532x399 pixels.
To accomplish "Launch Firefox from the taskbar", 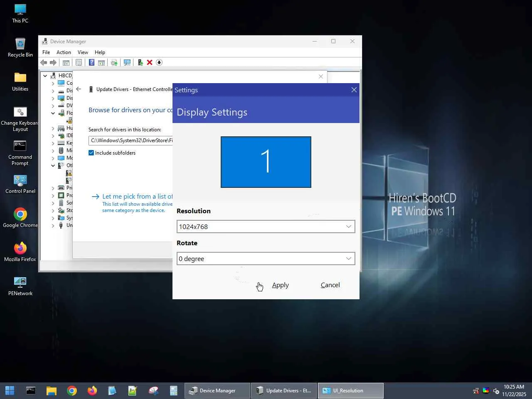I will click(92, 391).
